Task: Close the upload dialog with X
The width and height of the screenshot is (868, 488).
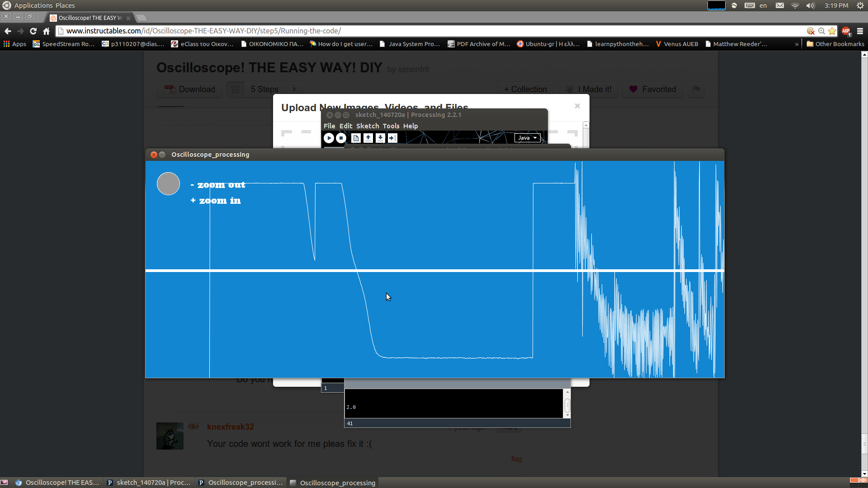Action: coord(577,106)
